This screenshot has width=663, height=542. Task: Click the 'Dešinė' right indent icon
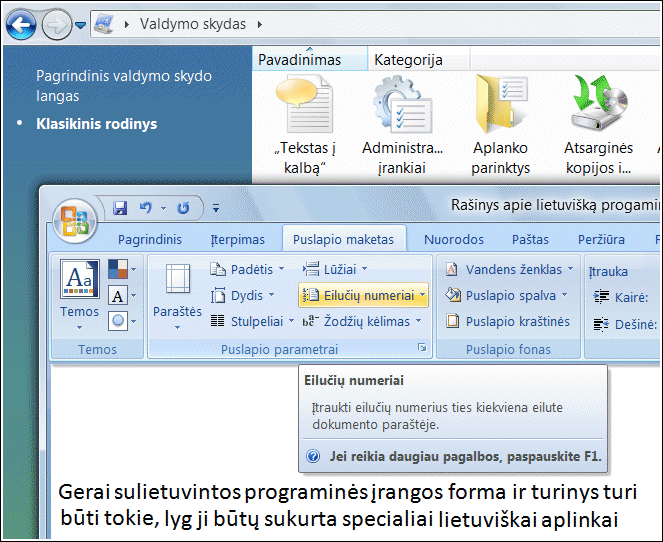point(601,324)
